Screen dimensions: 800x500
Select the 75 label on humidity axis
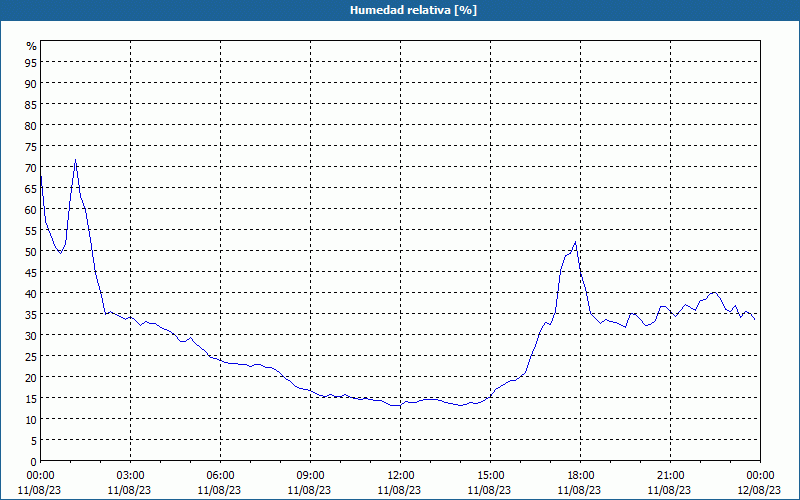tap(31, 147)
